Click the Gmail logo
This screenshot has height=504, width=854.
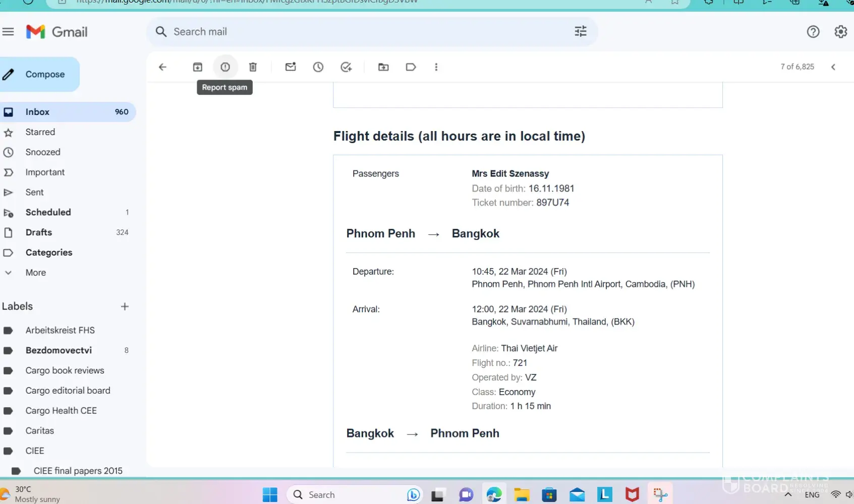(x=56, y=32)
